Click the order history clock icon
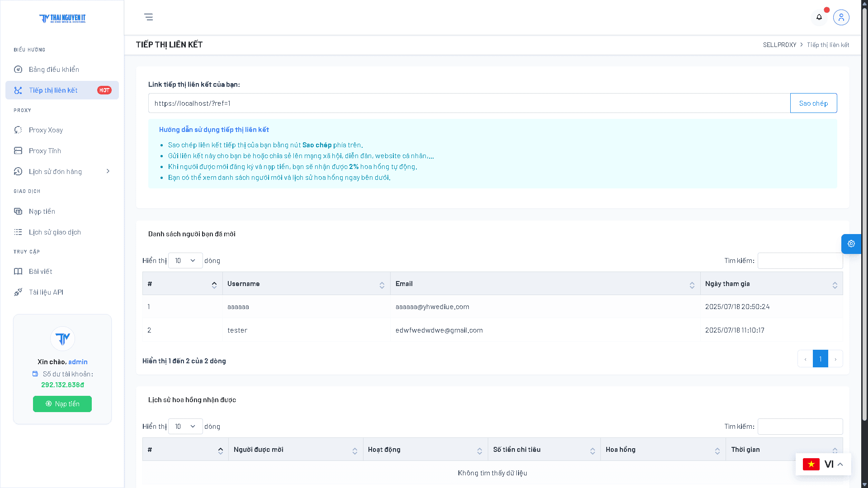This screenshot has height=488, width=868. click(x=18, y=171)
